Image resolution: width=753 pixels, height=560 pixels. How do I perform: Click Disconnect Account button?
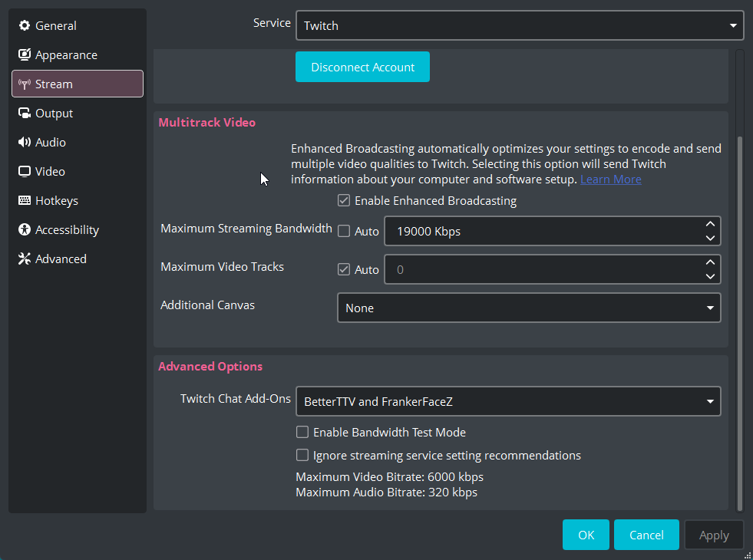click(x=362, y=67)
